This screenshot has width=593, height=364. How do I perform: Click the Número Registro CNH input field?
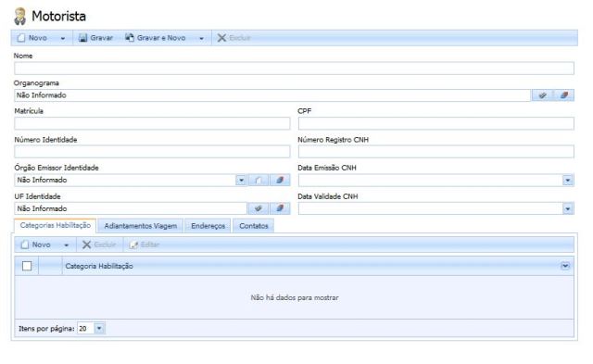(x=435, y=152)
